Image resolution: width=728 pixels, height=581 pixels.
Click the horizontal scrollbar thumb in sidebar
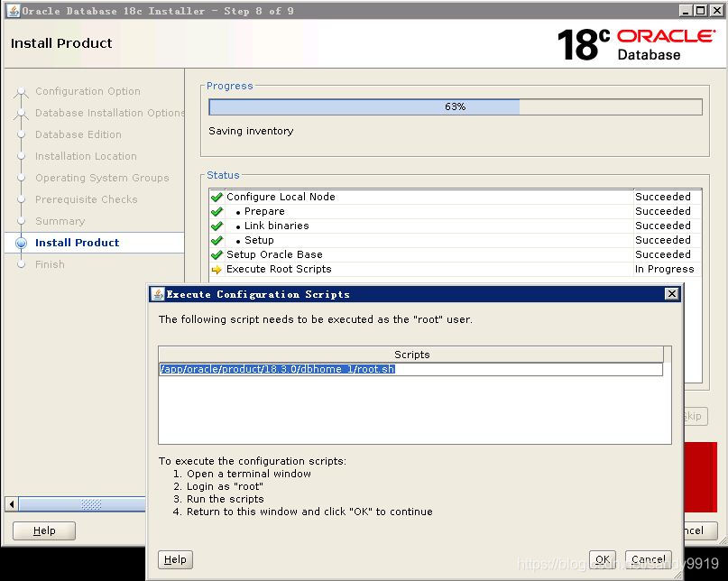[82, 504]
